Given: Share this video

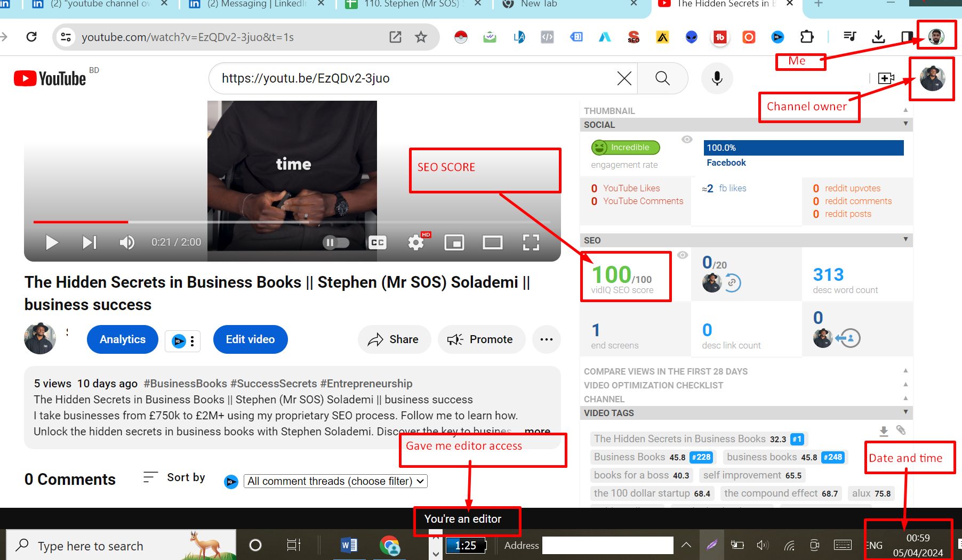Looking at the screenshot, I should [x=394, y=339].
